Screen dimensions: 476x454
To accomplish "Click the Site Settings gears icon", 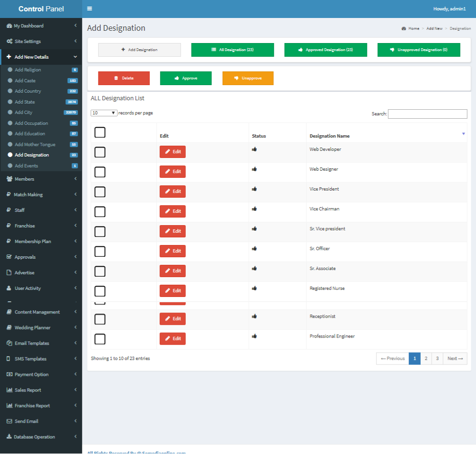I will click(10, 41).
